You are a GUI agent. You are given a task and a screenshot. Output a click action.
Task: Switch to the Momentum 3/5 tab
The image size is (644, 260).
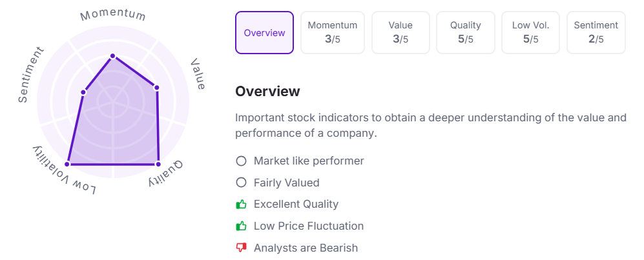[x=332, y=32]
